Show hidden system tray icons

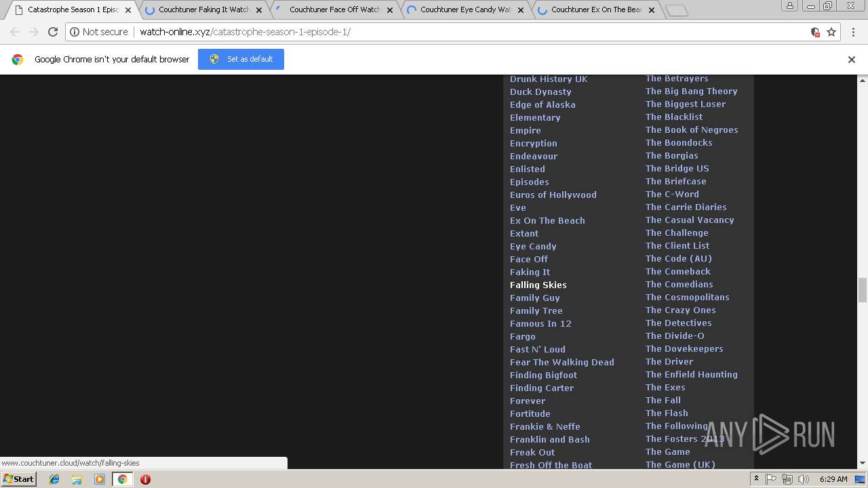coord(756,479)
